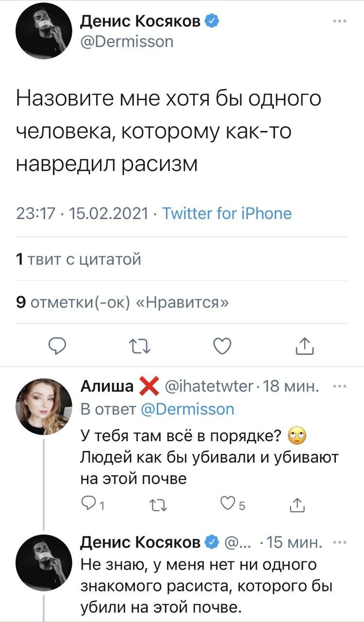View the 9 likes list
The image size is (364, 622).
coord(122,302)
